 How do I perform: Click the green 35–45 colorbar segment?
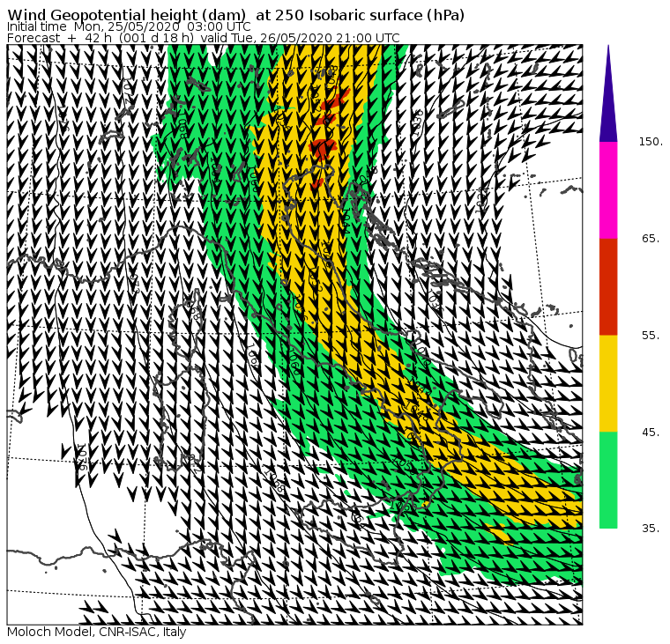click(608, 480)
